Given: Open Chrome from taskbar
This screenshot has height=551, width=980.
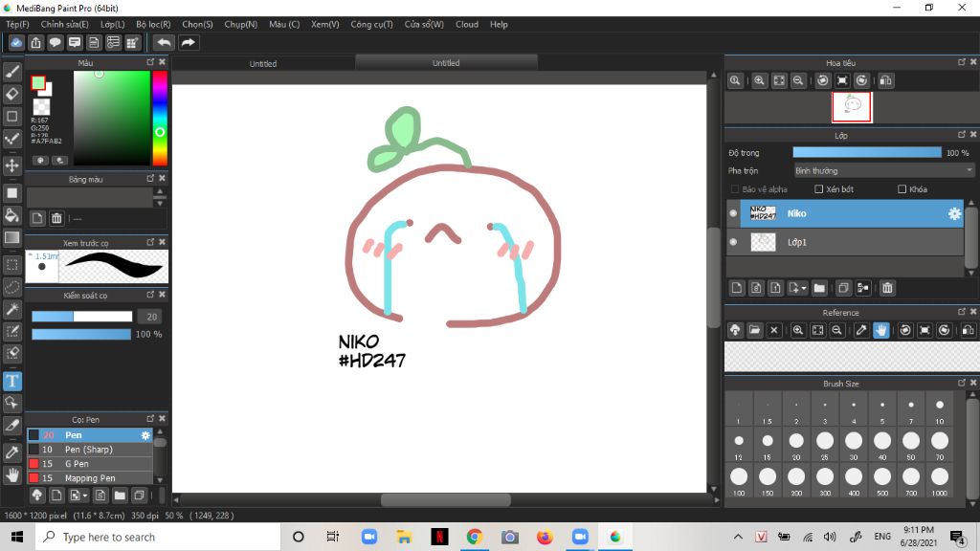Looking at the screenshot, I should click(475, 537).
